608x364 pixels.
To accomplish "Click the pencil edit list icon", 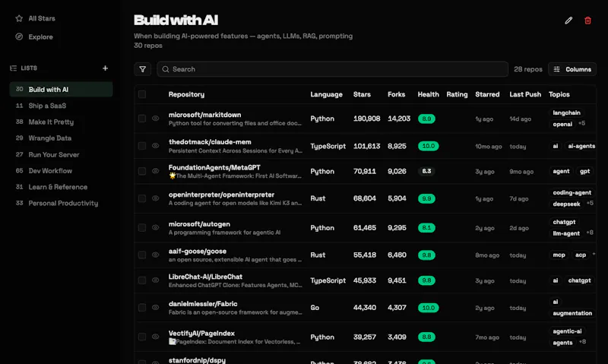I will 568,21.
